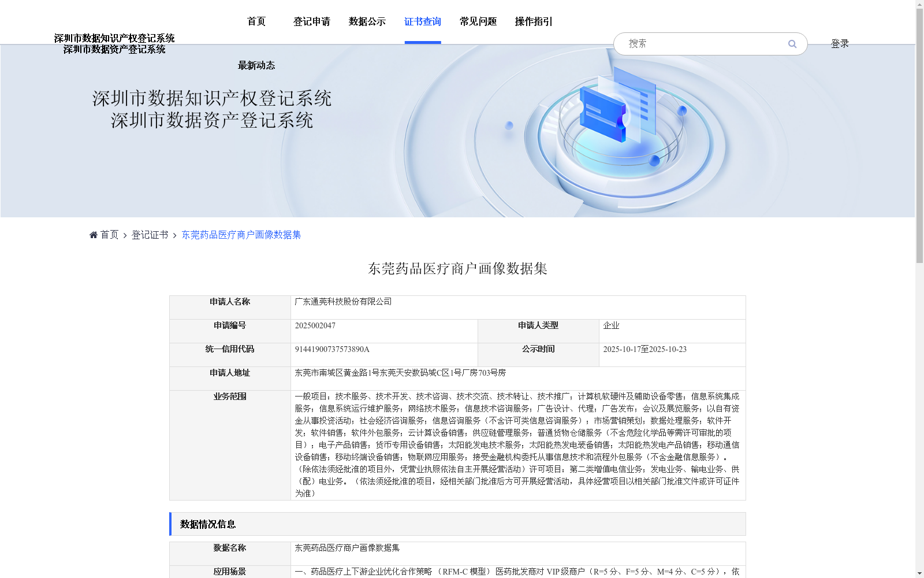924x578 pixels.
Task: Click the 公示时间 label cell
Action: pos(538,355)
